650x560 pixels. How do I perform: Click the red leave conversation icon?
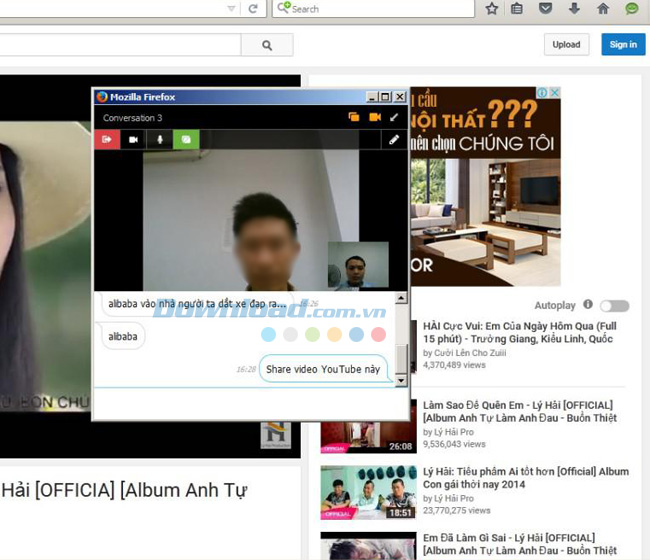click(106, 140)
